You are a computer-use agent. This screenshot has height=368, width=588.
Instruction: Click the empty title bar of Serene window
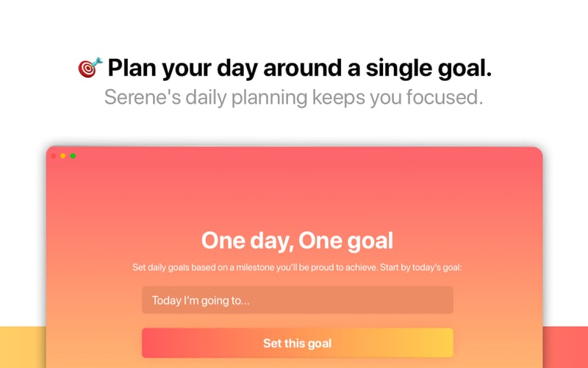tap(294, 156)
